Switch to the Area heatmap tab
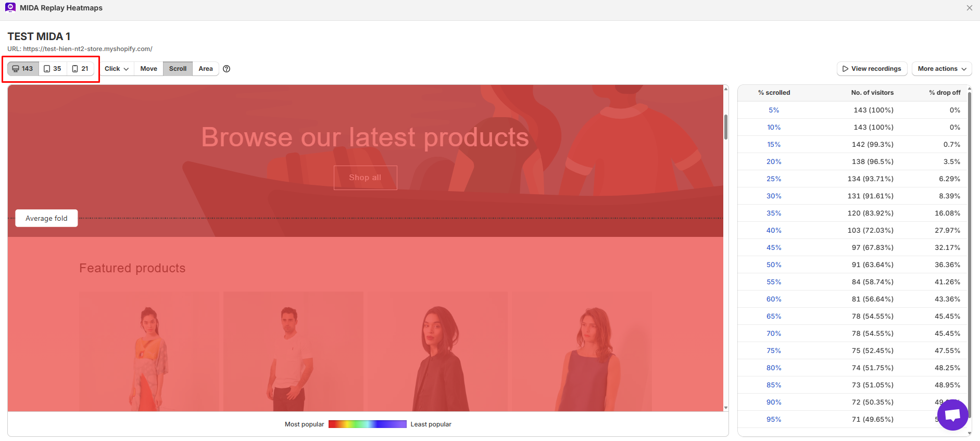 pos(206,69)
